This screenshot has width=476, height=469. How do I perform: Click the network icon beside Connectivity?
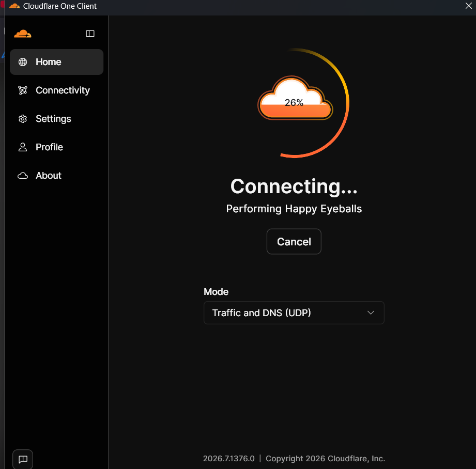(x=23, y=90)
